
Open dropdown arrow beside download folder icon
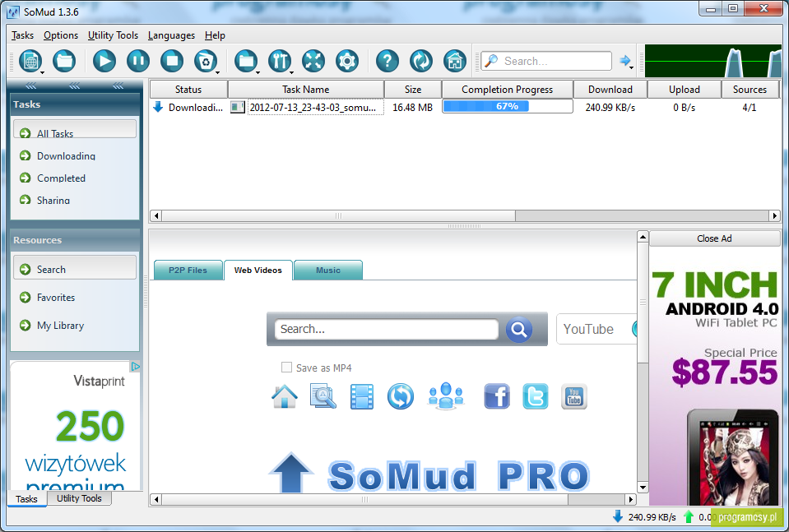click(258, 73)
